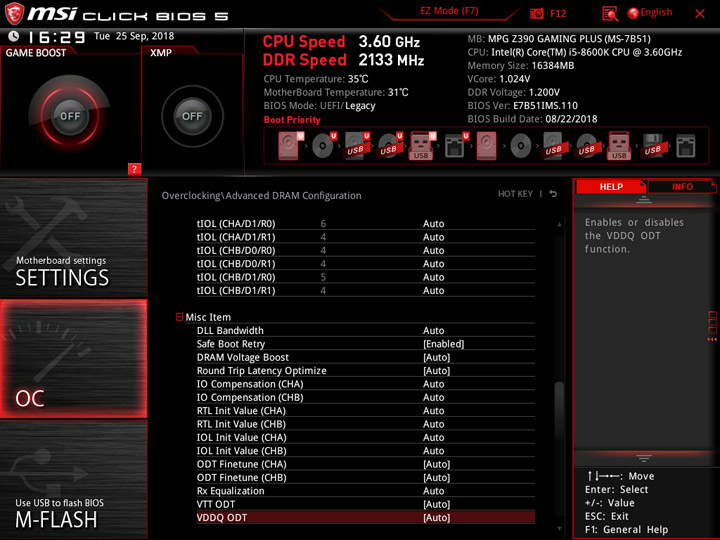Edit RTL Init Value (CHA) field

point(433,411)
